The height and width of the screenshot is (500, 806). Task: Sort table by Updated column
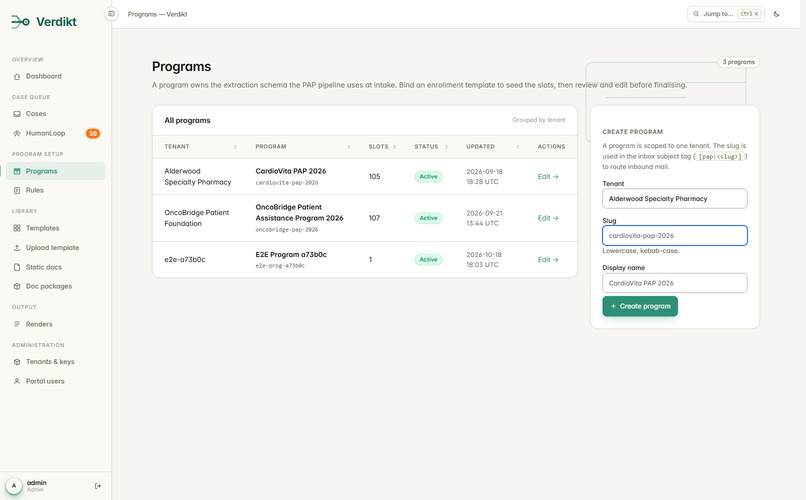tap(492, 147)
